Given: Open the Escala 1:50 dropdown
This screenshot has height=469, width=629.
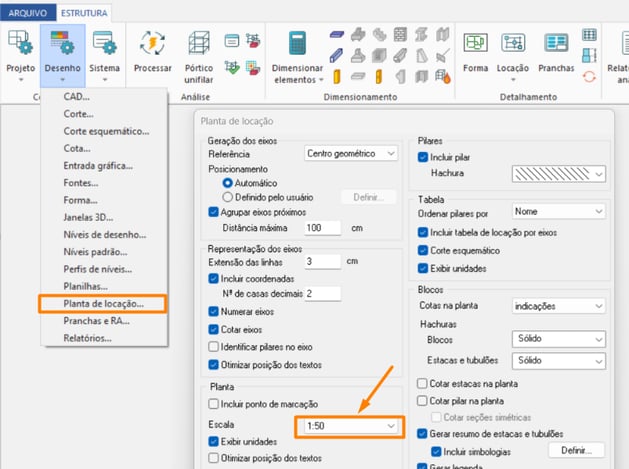Looking at the screenshot, I should 349,426.
